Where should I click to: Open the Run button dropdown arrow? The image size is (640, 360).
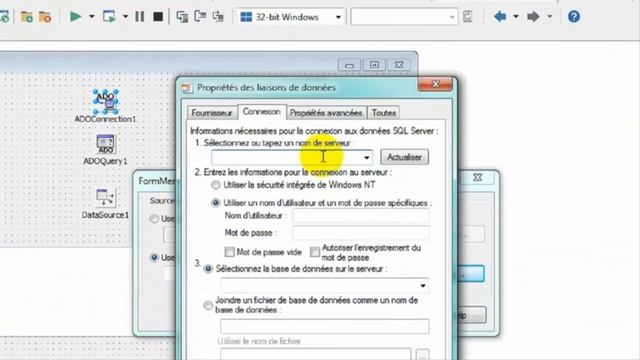92,17
